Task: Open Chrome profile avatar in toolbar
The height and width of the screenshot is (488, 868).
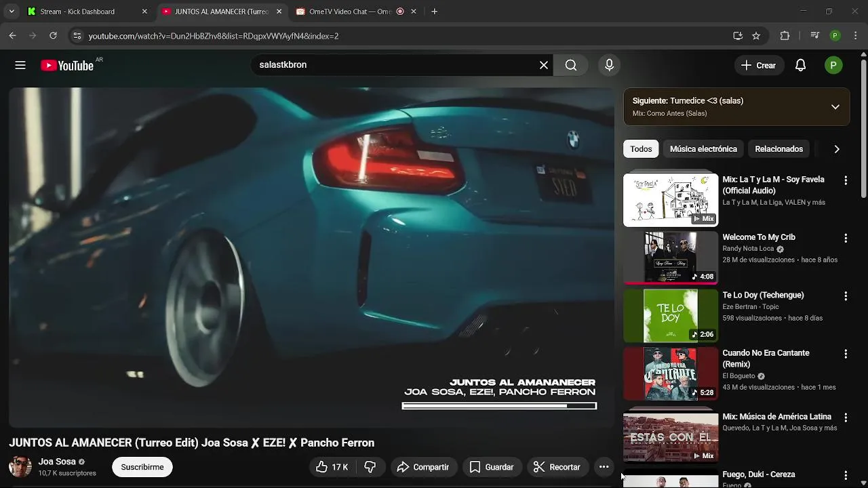Action: click(x=835, y=36)
